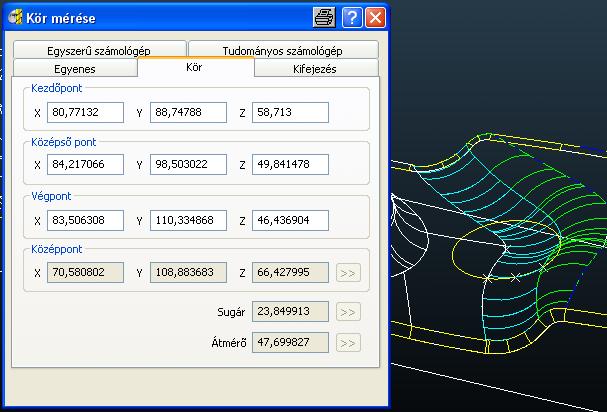Screen dimensions: 607x412
Task: Click Középső pont Y field 98,503022
Action: click(188, 164)
